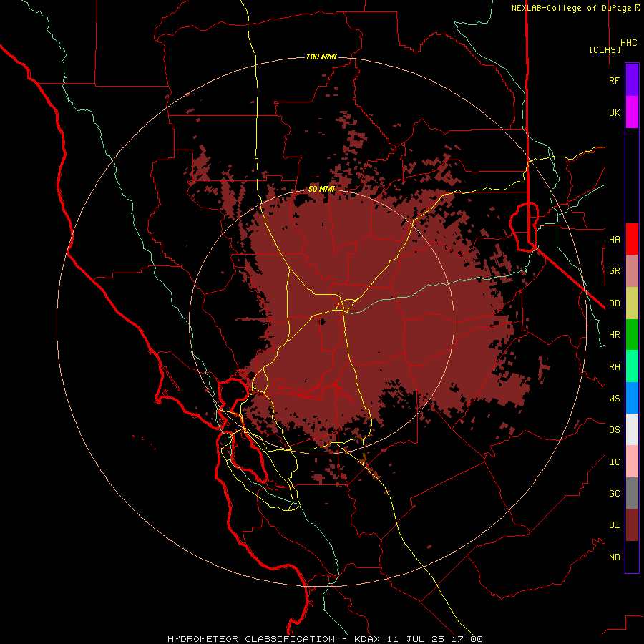Click the RA legend label
The image size is (644, 644).
click(x=614, y=367)
